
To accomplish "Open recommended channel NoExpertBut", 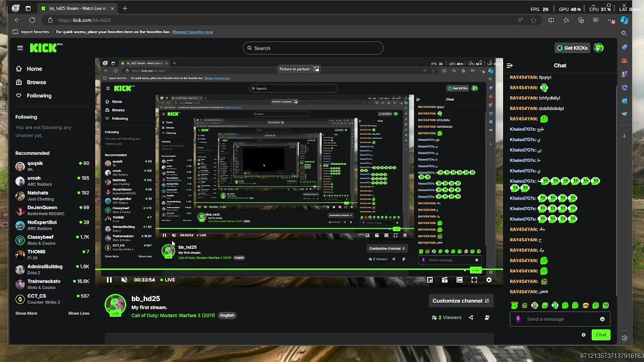I will pyautogui.click(x=52, y=225).
